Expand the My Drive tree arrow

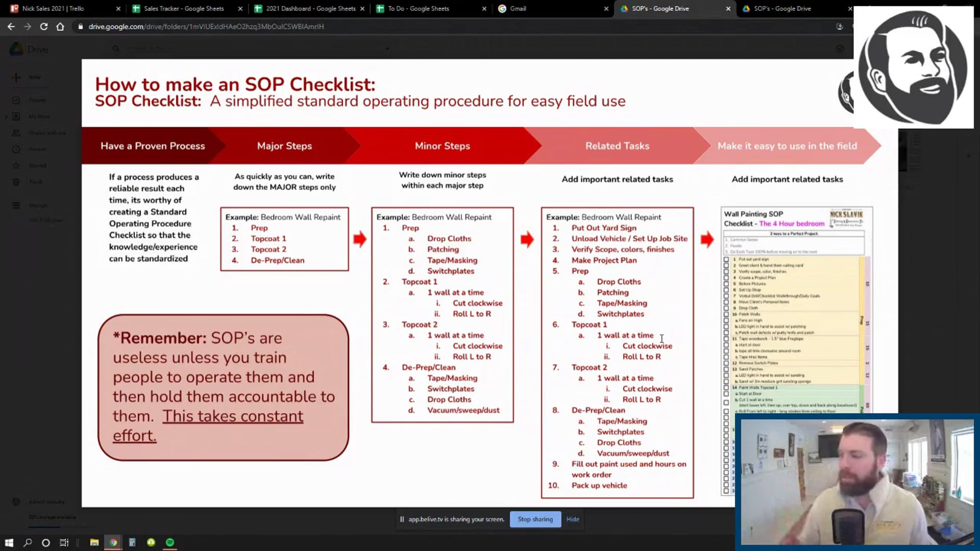point(6,117)
